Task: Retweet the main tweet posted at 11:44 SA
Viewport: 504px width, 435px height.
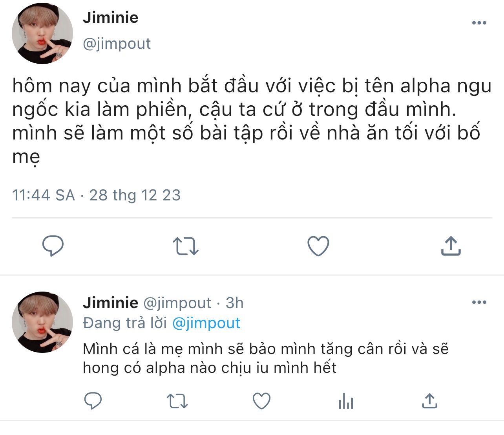Action: [x=185, y=246]
